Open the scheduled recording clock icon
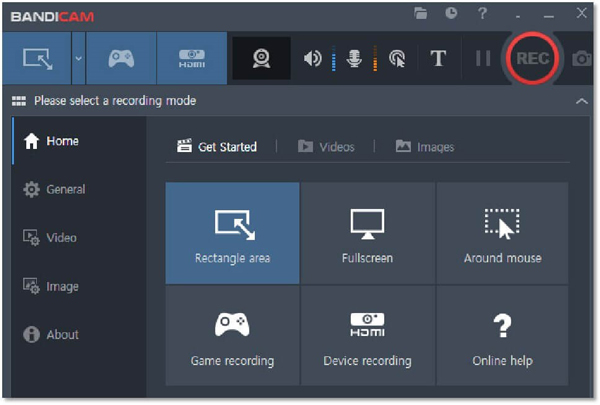Viewport: 600px width, 405px height. point(451,14)
